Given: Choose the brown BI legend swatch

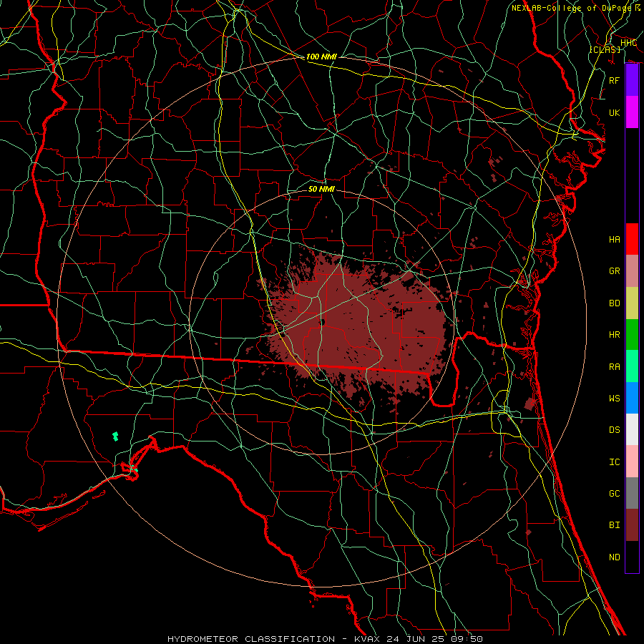Looking at the screenshot, I should (632, 525).
